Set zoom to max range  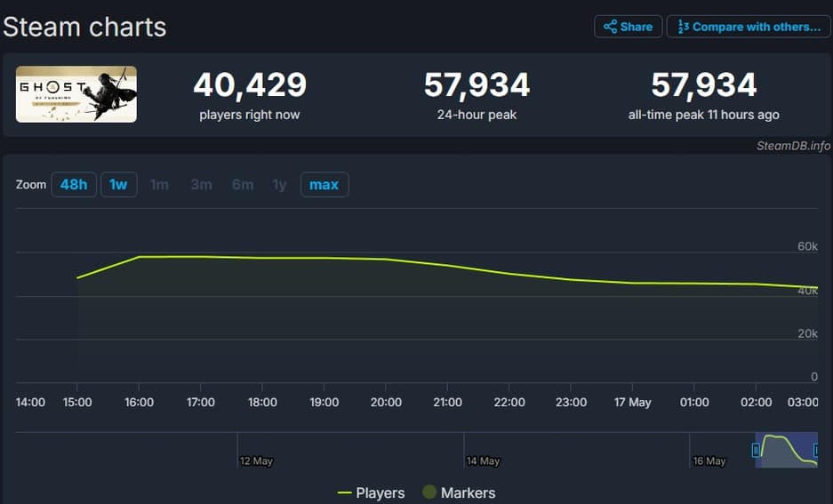324,184
